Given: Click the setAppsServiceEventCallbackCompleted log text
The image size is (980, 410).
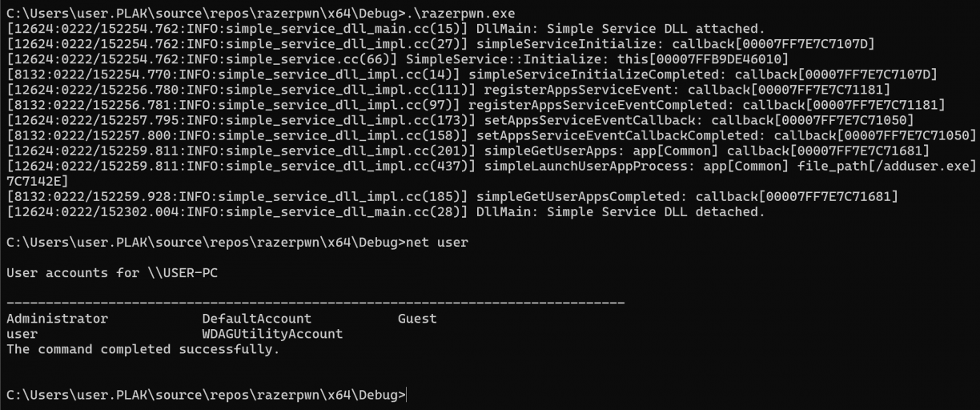Looking at the screenshot, I should coord(612,135).
